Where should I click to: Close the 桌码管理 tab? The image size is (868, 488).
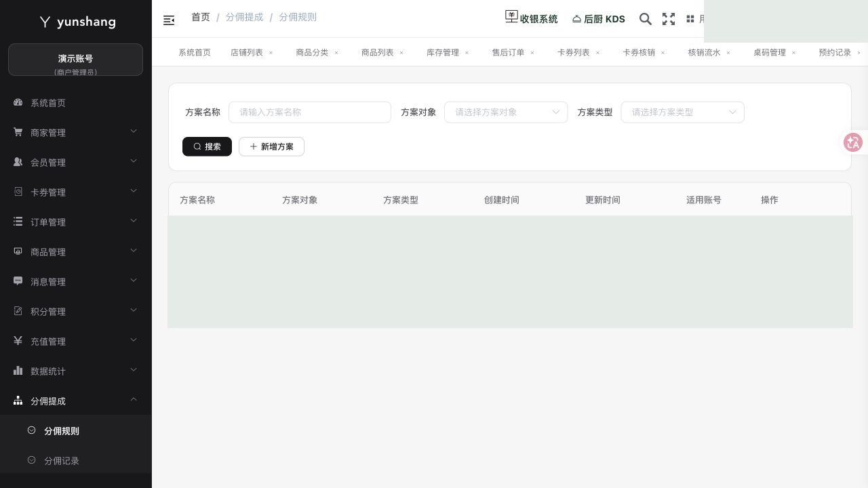[x=794, y=52]
